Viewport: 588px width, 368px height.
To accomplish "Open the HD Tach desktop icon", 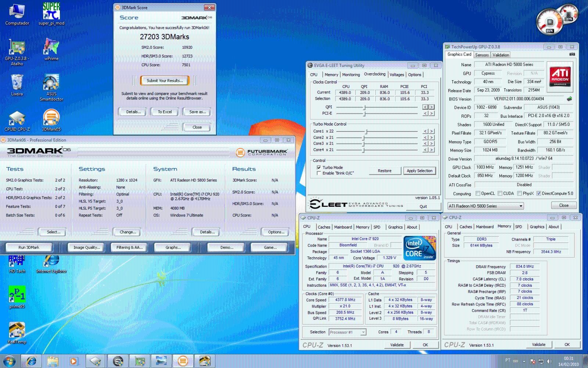I will tap(17, 264).
